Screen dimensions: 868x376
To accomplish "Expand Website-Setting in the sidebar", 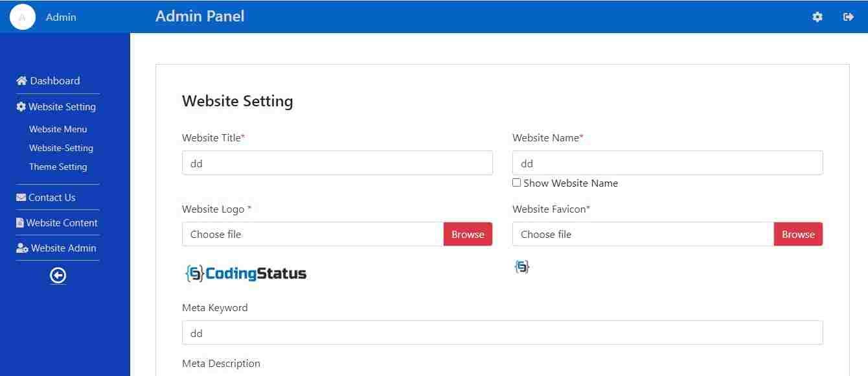I will pos(60,148).
